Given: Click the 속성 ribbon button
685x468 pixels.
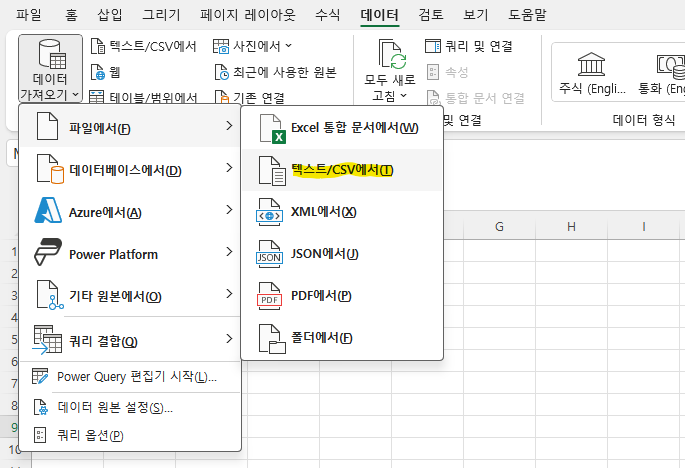Looking at the screenshot, I should coord(447,72).
